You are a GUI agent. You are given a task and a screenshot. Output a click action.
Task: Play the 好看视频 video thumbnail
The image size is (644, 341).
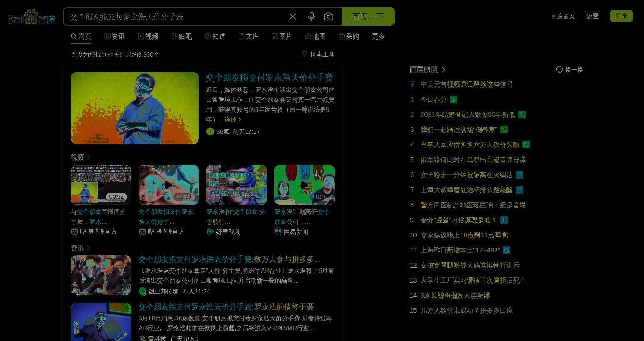pos(237,185)
